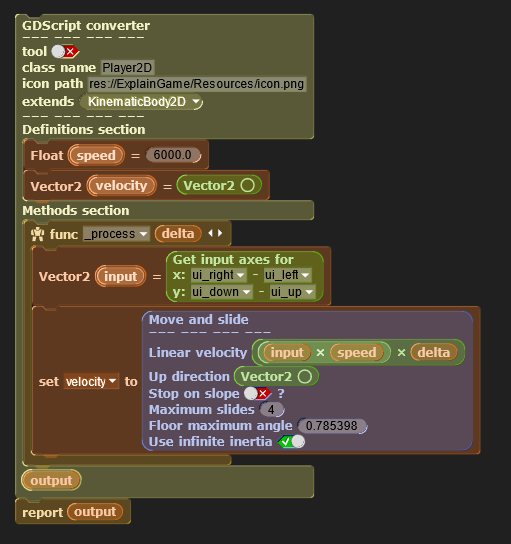Open the extends KinematicBody2D dropdown
Viewport: 511px width, 544px height.
(142, 102)
